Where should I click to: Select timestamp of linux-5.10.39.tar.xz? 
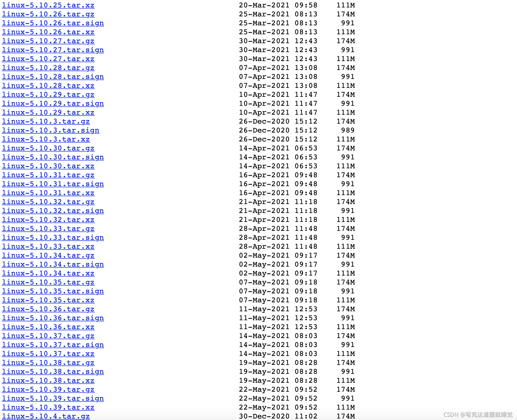[278, 407]
